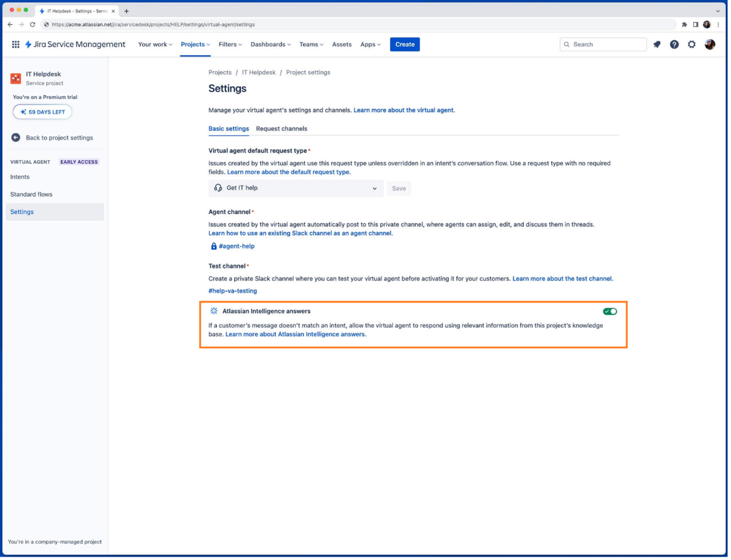Close the IT Helpdesk browser tab
731x560 pixels.
click(113, 11)
